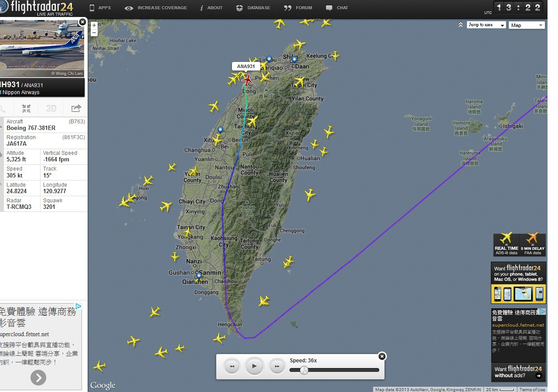Zoom out the map with minus button
This screenshot has width=558, height=392.
[94, 33]
